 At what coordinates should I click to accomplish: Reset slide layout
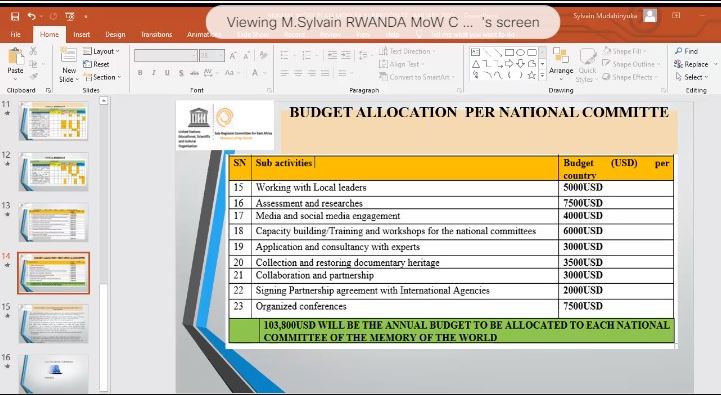pyautogui.click(x=97, y=64)
